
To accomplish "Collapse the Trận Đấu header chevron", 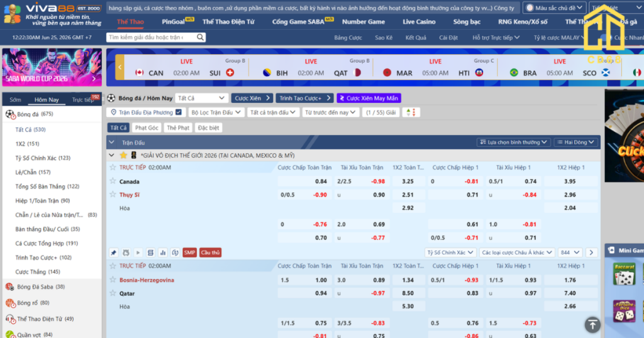I will (x=112, y=143).
